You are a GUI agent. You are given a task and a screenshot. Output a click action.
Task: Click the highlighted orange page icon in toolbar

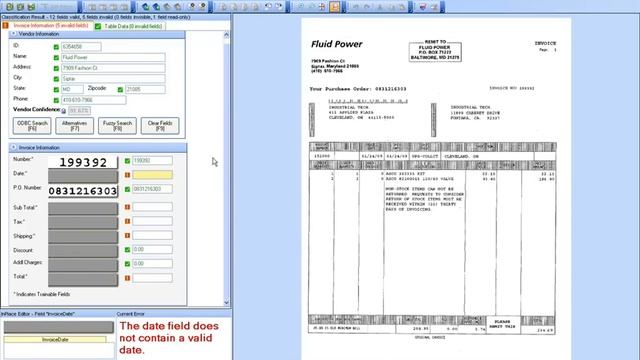click(x=335, y=7)
